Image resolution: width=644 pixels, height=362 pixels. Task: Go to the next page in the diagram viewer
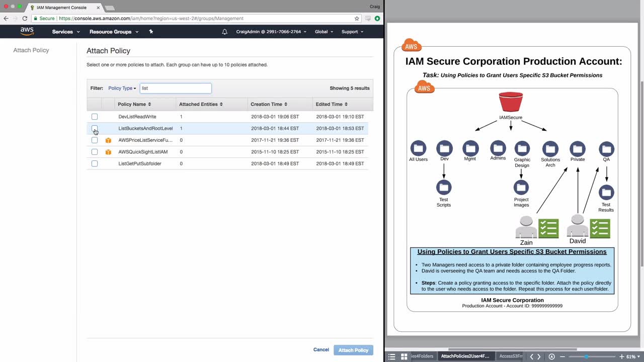[539, 356]
